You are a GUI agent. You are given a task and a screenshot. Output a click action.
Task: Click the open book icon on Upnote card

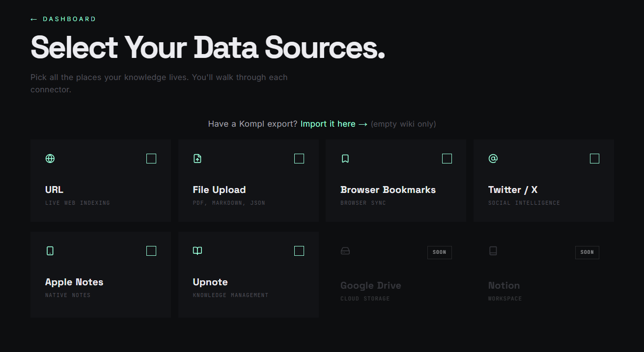tap(197, 251)
